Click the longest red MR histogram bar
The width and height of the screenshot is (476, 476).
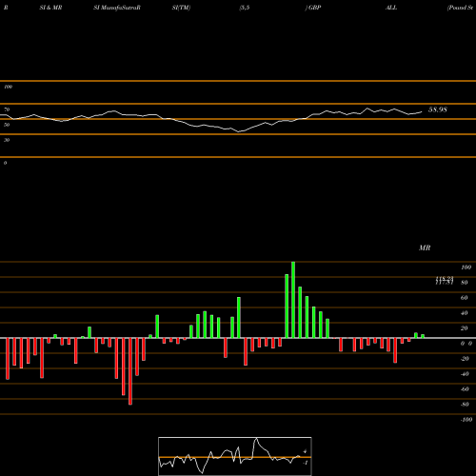click(x=130, y=371)
